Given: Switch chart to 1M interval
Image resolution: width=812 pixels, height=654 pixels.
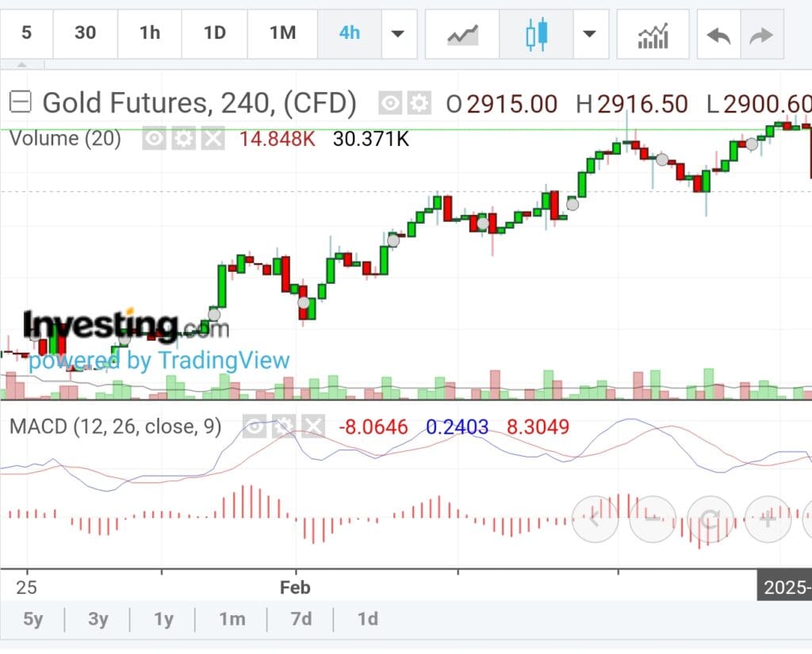Looking at the screenshot, I should 283,33.
